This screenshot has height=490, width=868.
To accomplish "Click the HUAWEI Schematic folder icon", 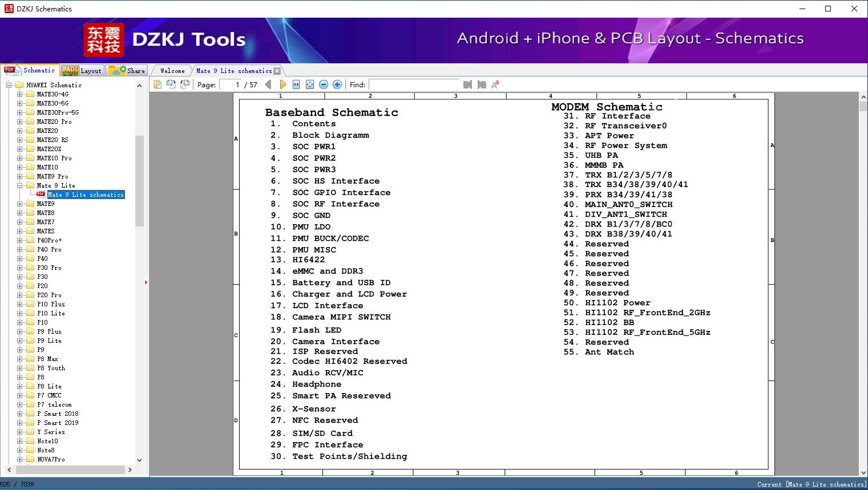I will tap(19, 85).
